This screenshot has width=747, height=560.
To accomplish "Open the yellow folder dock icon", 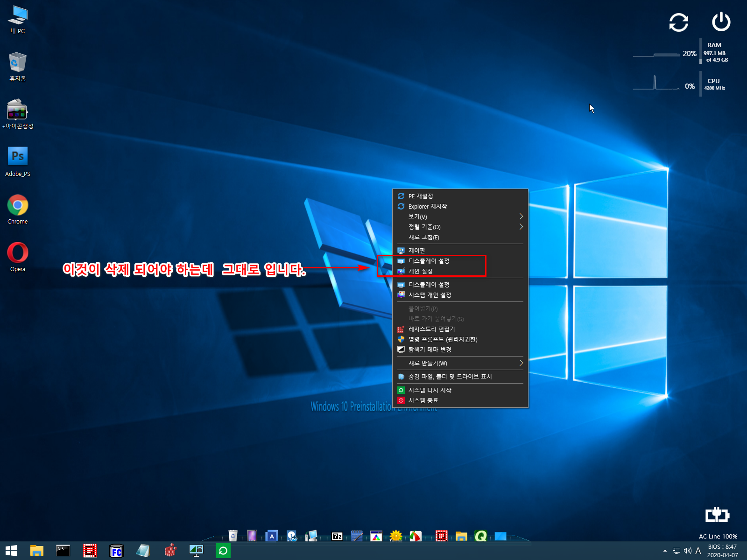I will 461,536.
